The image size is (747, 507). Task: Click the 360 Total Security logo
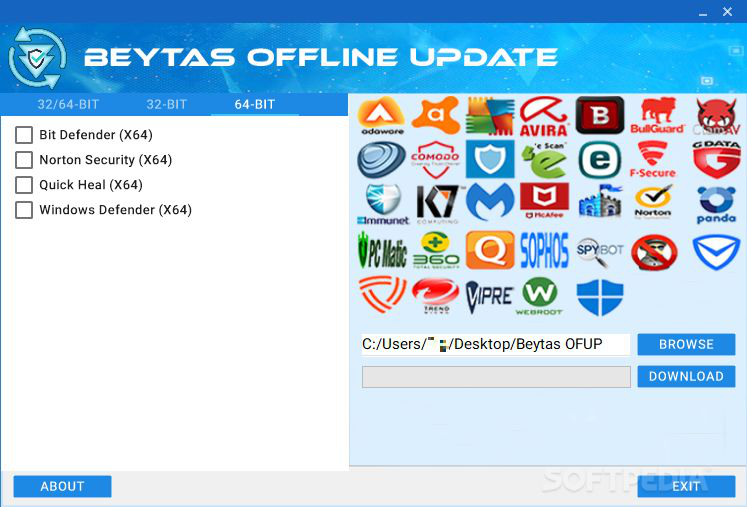pyautogui.click(x=436, y=250)
